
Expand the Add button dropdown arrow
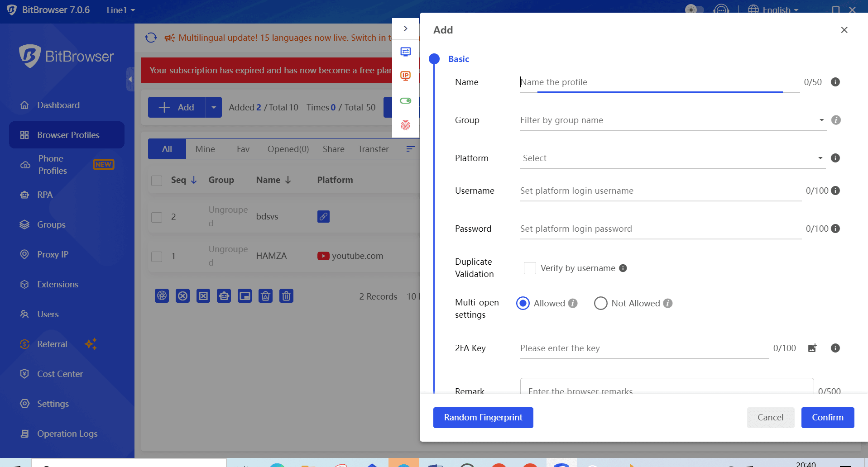coord(214,107)
